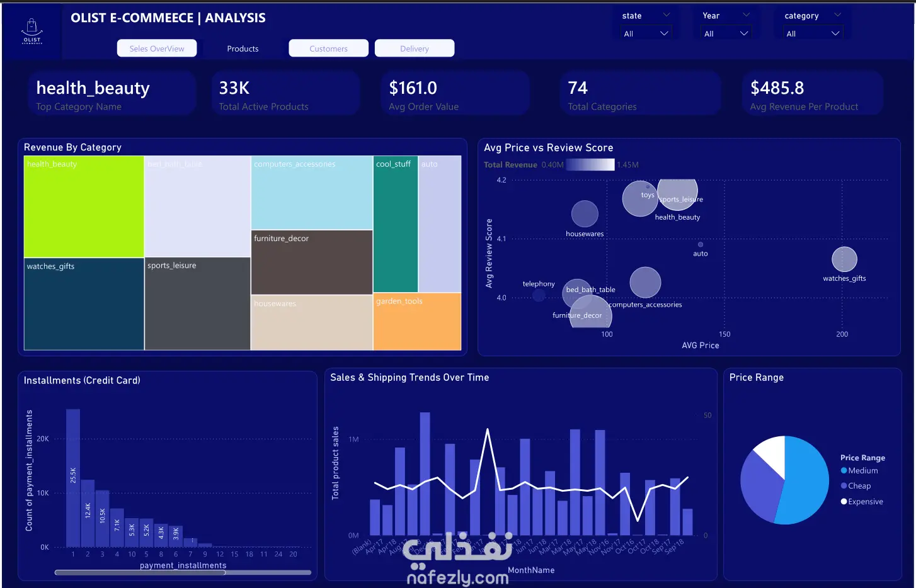Select the Expensive legend marker

[844, 501]
